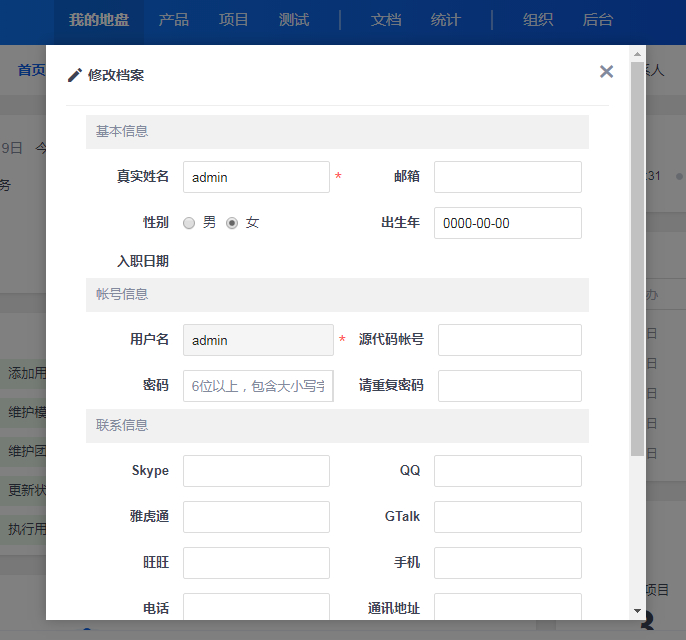This screenshot has height=640, width=686.
Task: Click the GTalk input field
Action: coord(507,517)
